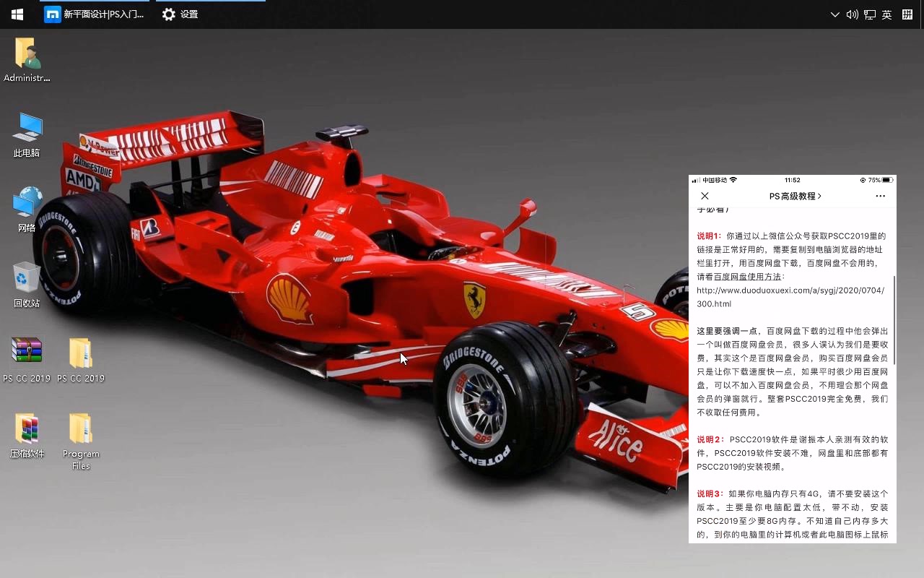Open the Administrator user folder
The height and width of the screenshot is (578, 924).
coord(27,56)
